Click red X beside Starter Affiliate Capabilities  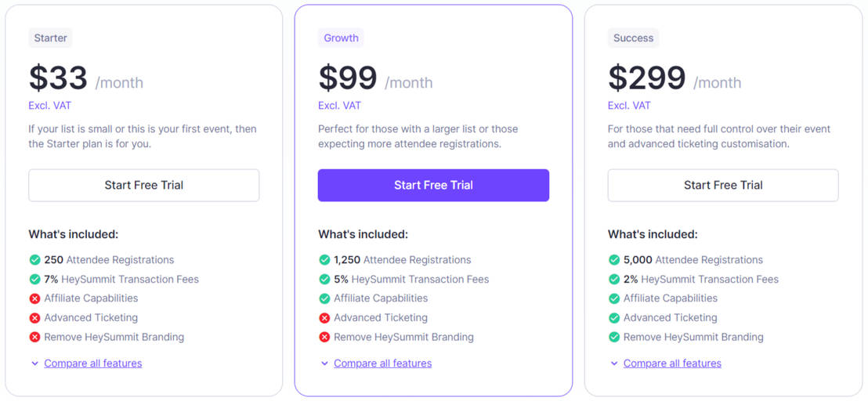pyautogui.click(x=34, y=298)
